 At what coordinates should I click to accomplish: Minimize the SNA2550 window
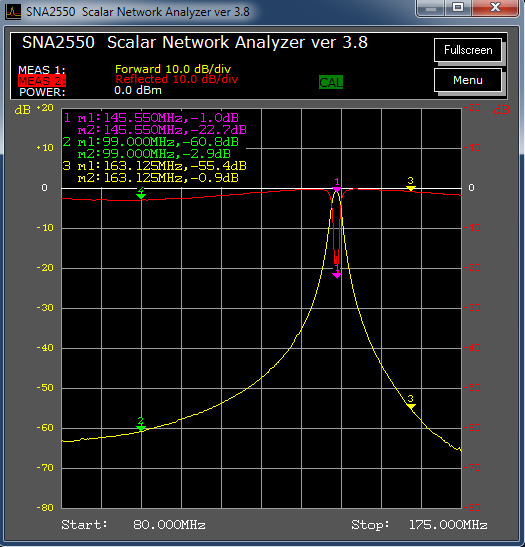pyautogui.click(x=431, y=8)
